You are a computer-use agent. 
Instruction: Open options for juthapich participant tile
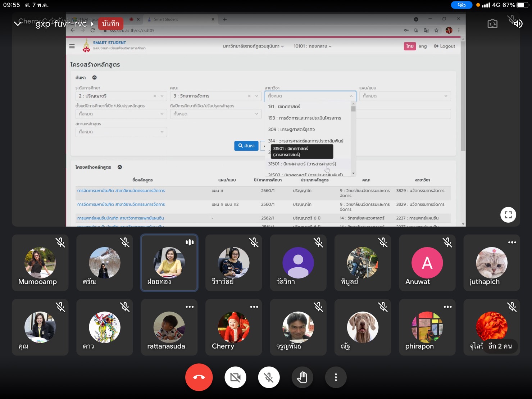click(512, 242)
